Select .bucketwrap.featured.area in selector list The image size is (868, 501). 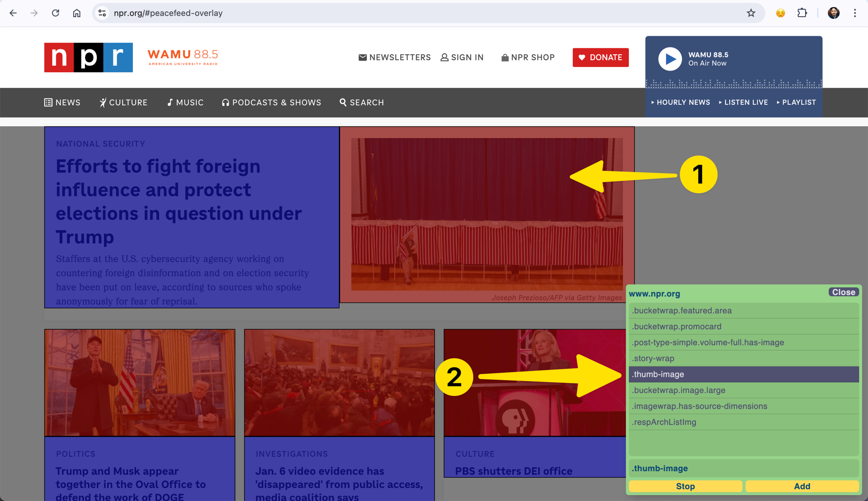point(744,311)
